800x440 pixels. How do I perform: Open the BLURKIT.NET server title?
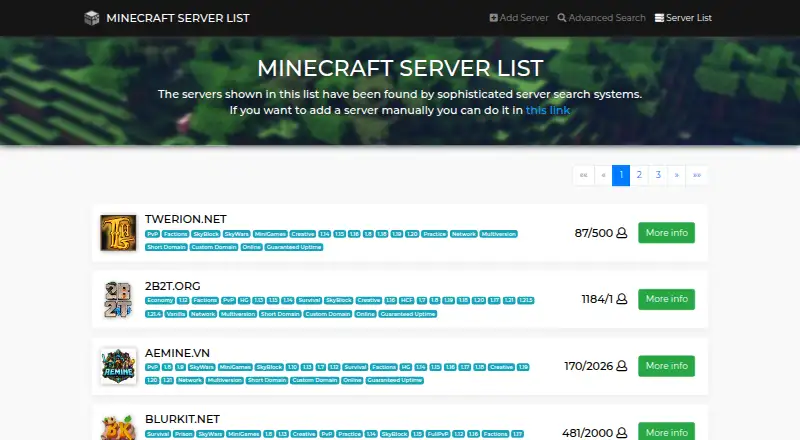coord(182,419)
